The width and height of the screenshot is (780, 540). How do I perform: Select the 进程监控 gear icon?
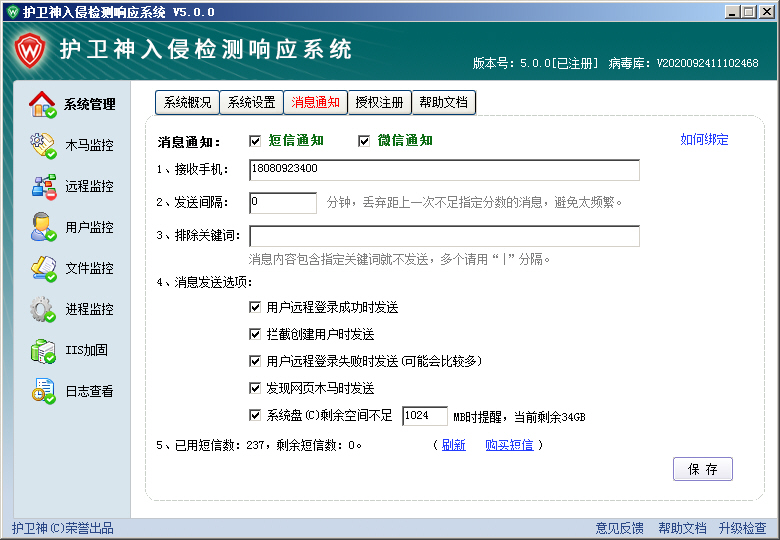tap(43, 309)
